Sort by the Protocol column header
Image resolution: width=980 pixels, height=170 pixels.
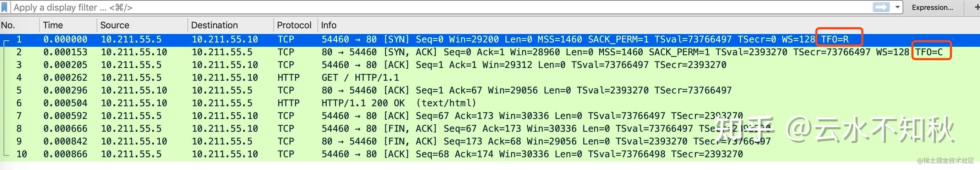tap(294, 25)
